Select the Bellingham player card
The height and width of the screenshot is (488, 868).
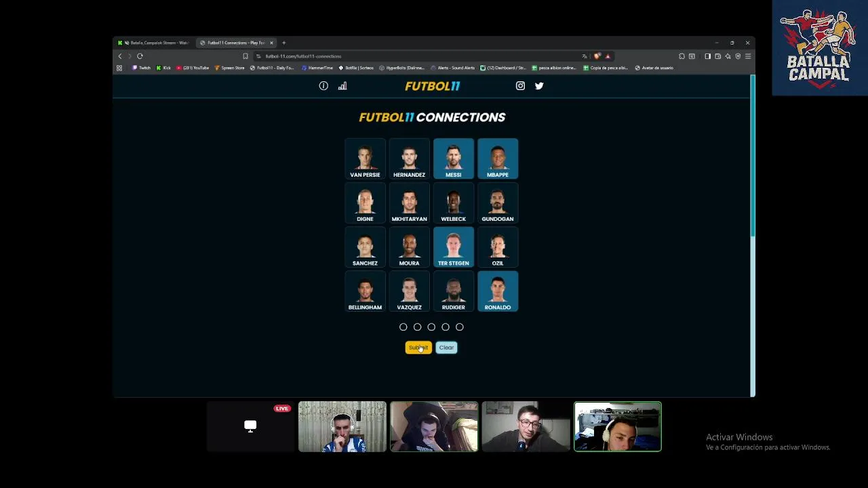(365, 291)
